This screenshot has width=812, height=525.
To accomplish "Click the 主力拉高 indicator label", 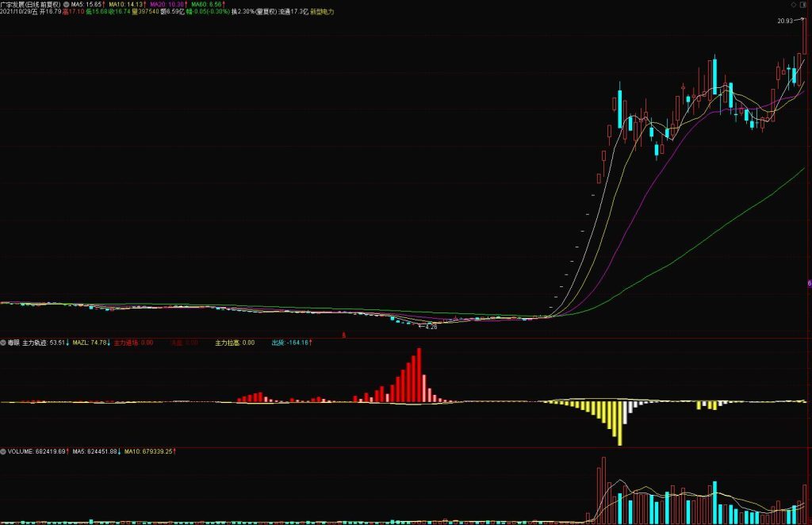I will 235,343.
